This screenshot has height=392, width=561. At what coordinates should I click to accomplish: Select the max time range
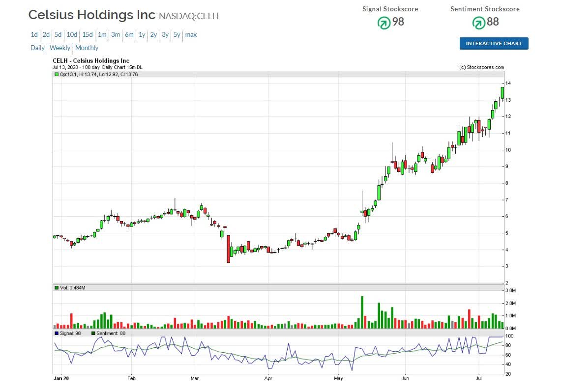point(191,35)
